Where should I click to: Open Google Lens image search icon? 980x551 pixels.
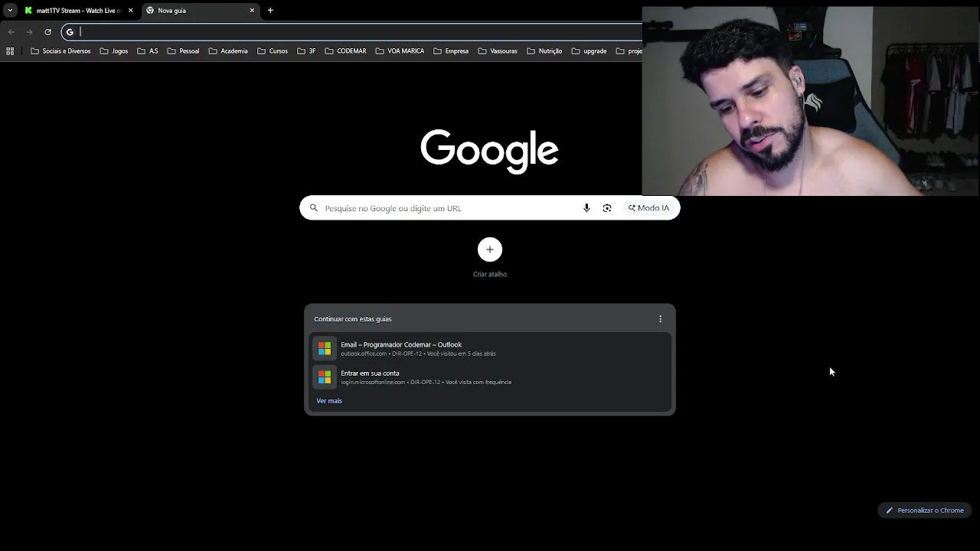[607, 208]
